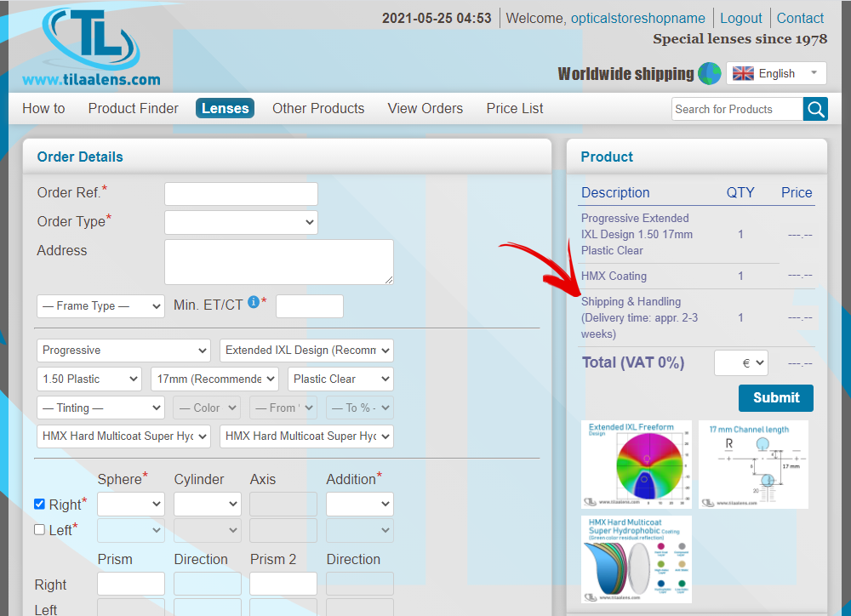Expand the Tinting dropdown
Screen dimensions: 851x616
[100, 408]
